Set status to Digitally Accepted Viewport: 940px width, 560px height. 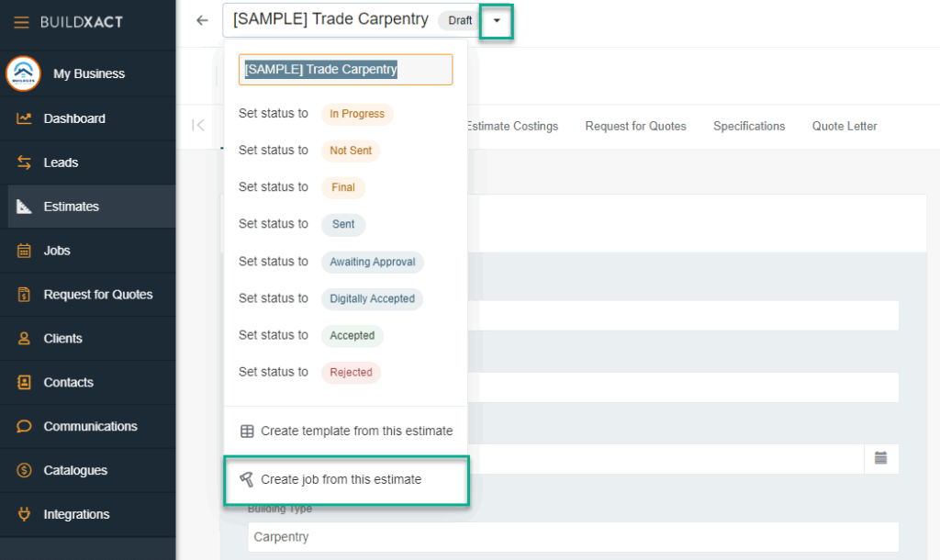372,298
